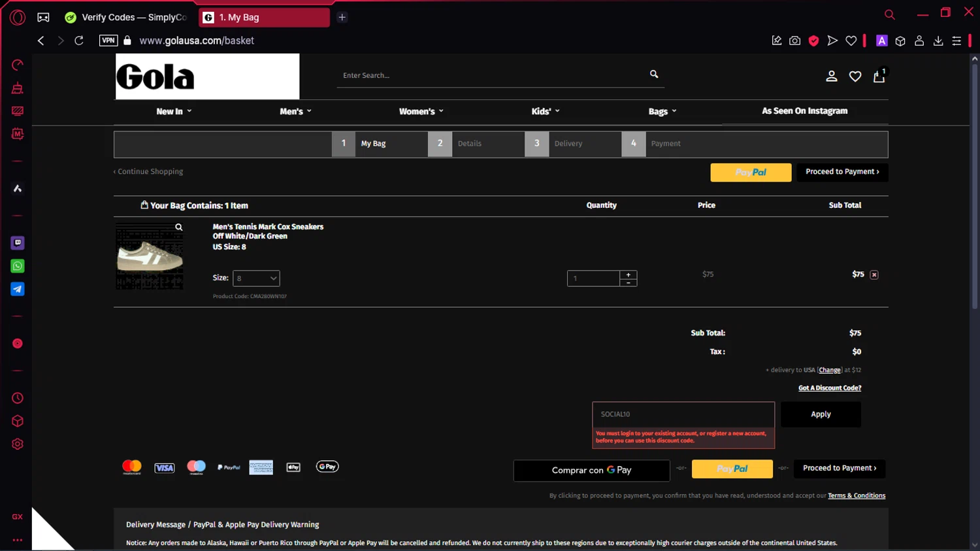The width and height of the screenshot is (980, 551).
Task: Open the ad blocker shield icon
Action: 813,41
